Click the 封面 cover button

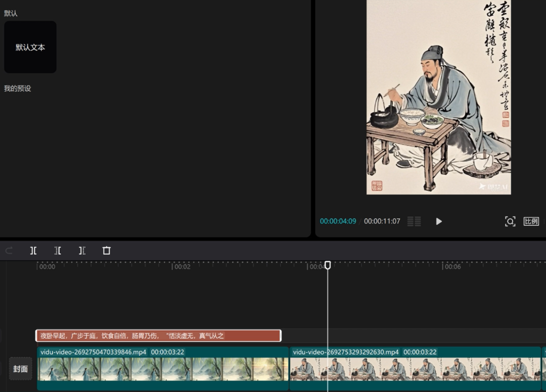tap(20, 369)
